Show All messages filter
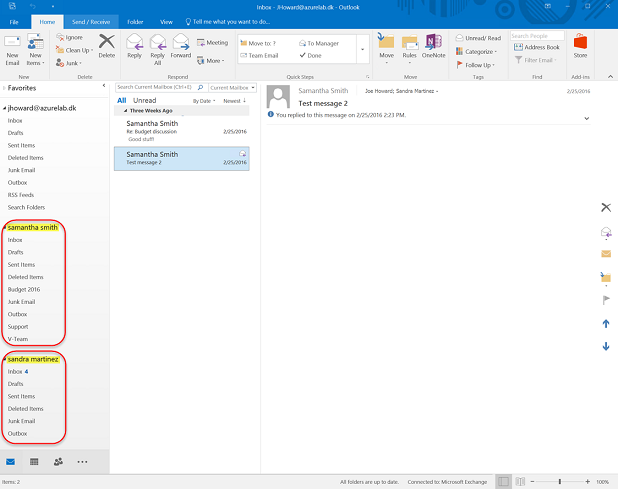618x489 pixels. point(122,100)
